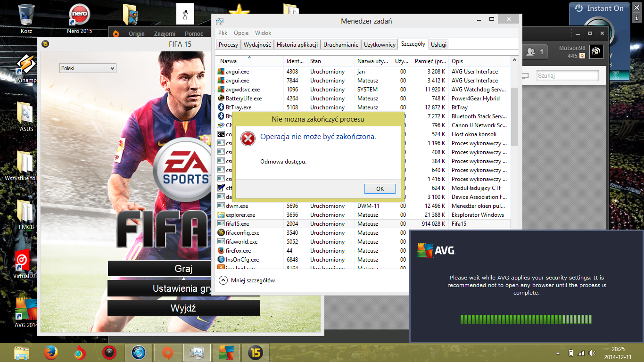This screenshot has width=644, height=362.
Task: Open the Widok menu in Task Manager
Action: (x=263, y=33)
